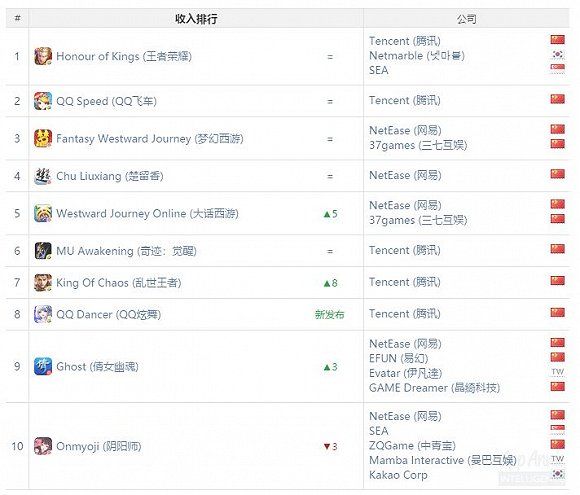The width and height of the screenshot is (580, 495).
Task: Click the King Of Chaos game icon
Action: pos(43,283)
